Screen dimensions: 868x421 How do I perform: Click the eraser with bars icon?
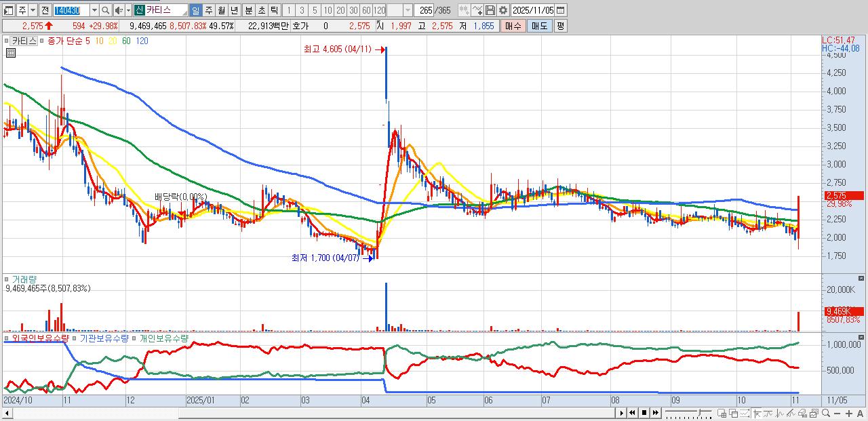pos(802,413)
